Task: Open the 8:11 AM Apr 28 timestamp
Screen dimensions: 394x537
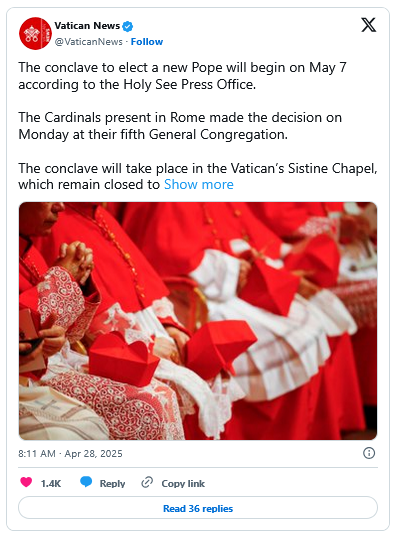Action: click(70, 453)
